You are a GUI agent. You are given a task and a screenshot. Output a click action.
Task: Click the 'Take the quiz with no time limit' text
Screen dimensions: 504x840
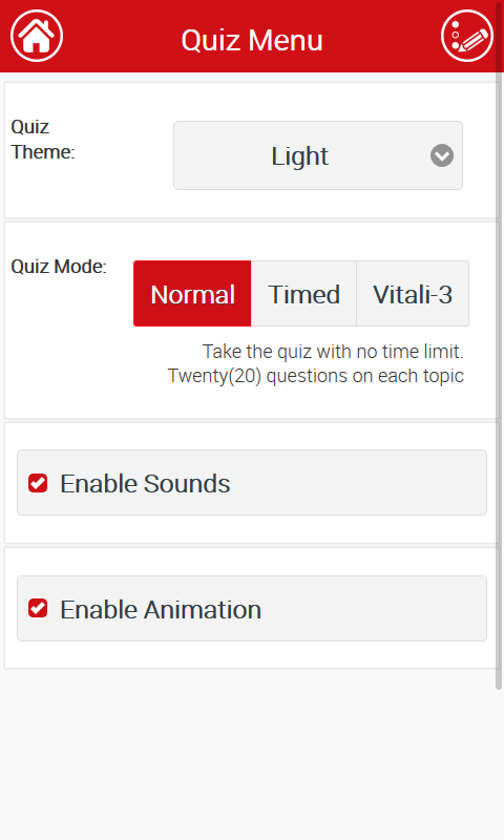coord(333,352)
